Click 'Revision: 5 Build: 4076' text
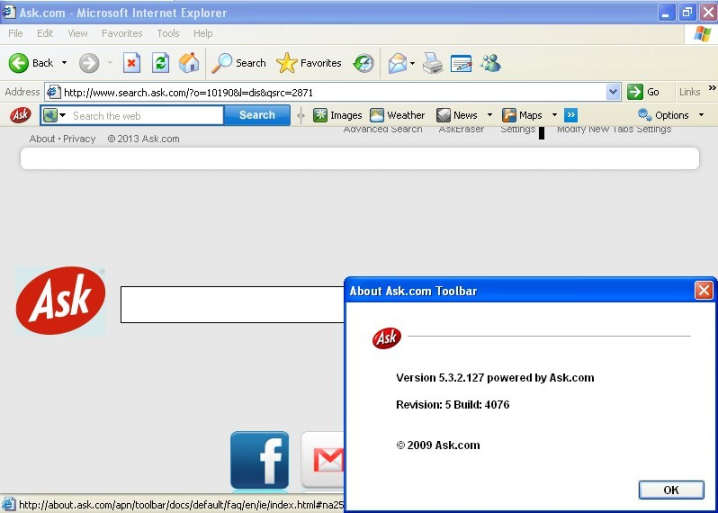This screenshot has width=718, height=513. pos(452,405)
